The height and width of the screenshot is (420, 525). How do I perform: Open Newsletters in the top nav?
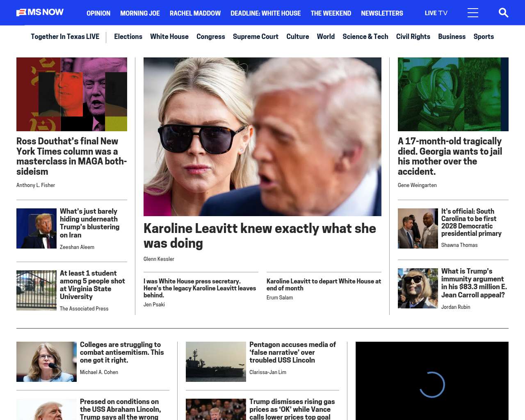click(382, 13)
